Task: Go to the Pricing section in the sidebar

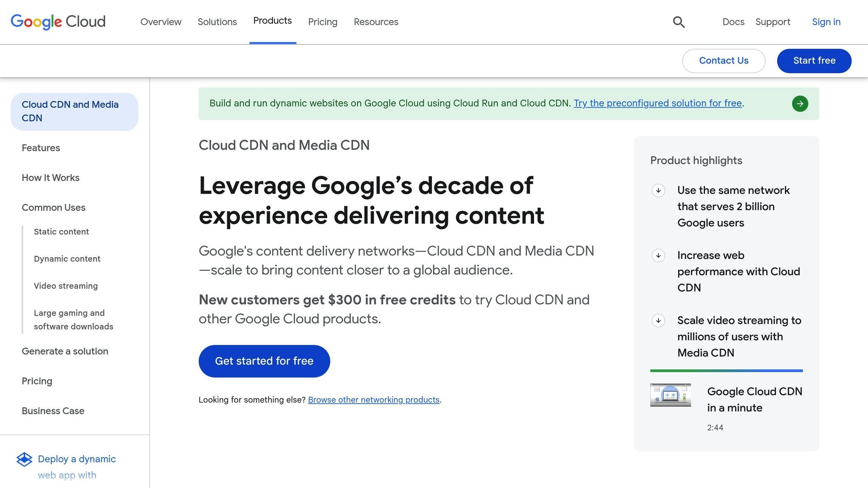Action: 37,381
